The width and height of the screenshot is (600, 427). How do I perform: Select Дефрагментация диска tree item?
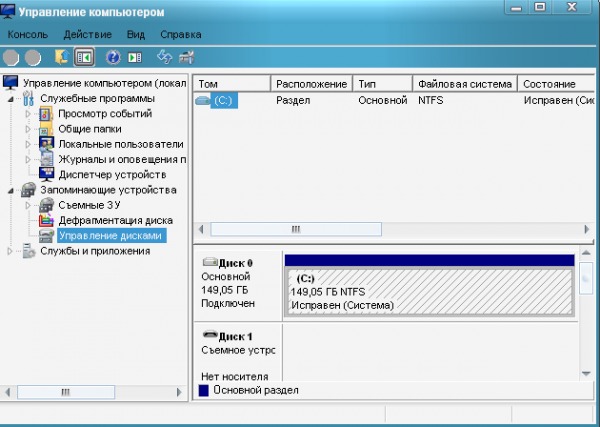pyautogui.click(x=116, y=220)
